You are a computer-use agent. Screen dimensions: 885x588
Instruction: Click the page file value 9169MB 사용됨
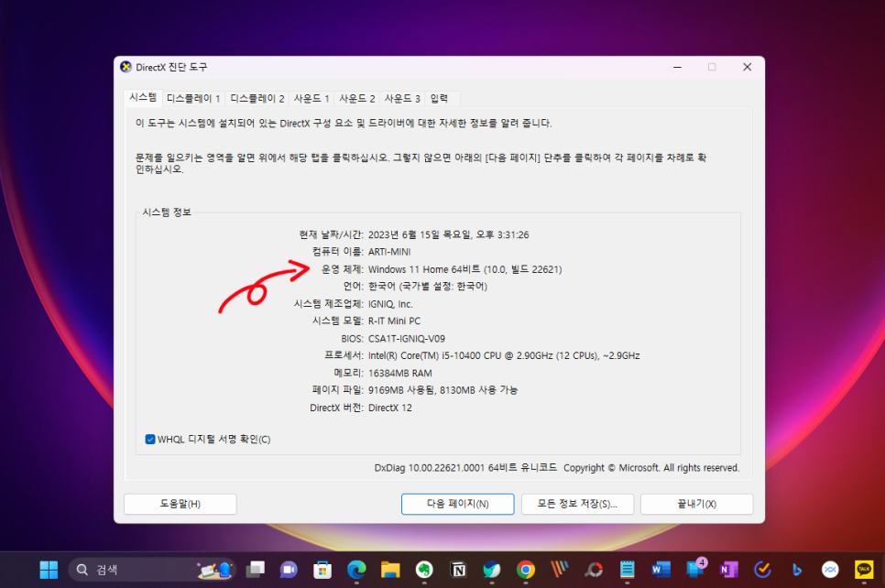(x=401, y=390)
